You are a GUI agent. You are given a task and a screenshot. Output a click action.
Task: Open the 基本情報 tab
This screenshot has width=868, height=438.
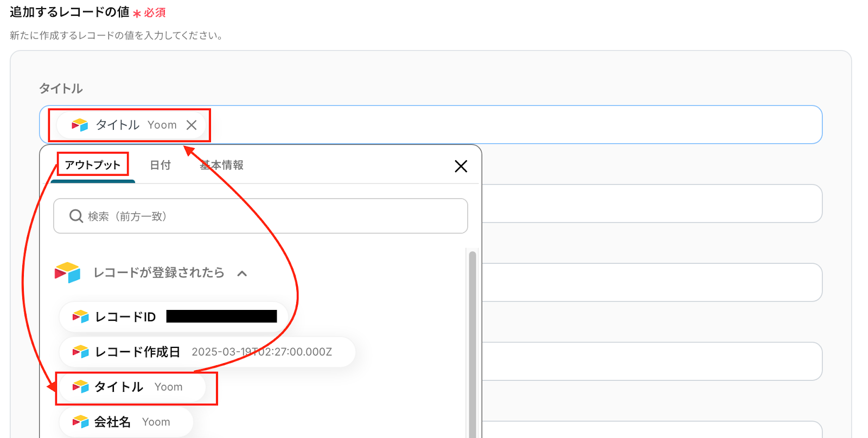221,165
